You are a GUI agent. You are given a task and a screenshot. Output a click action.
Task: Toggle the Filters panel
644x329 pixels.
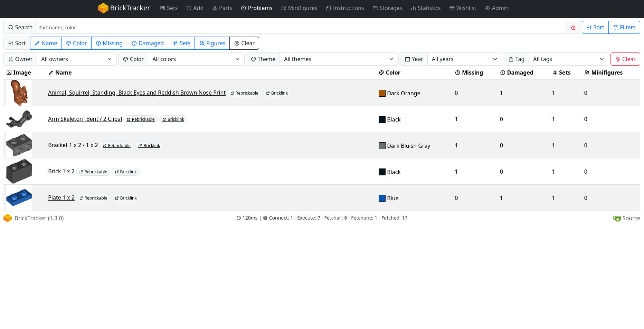click(624, 28)
